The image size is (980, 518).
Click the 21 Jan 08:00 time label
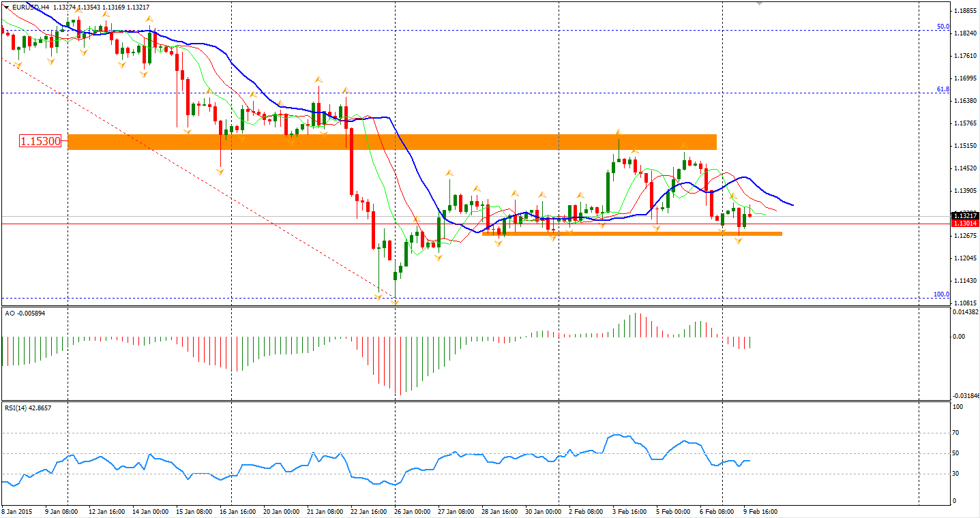(325, 511)
